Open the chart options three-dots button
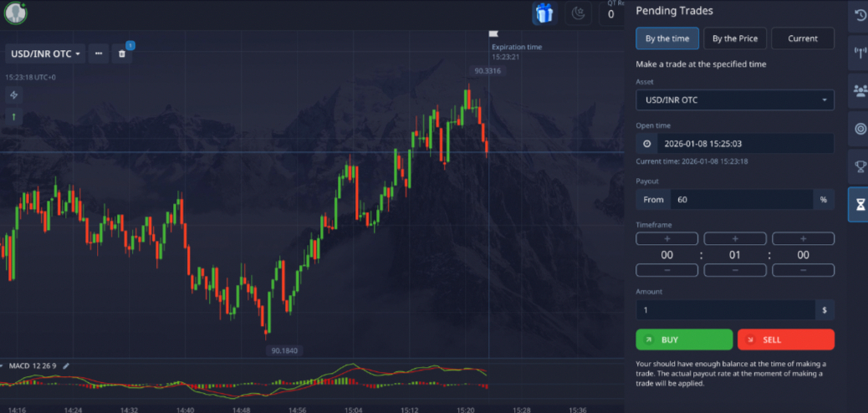The height and width of the screenshot is (413, 868). [99, 54]
